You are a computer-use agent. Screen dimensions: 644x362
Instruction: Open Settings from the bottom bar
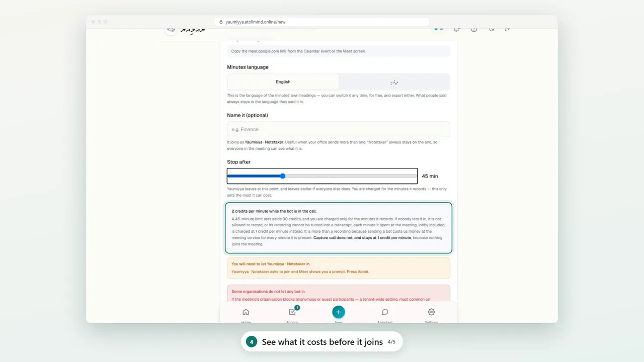coord(431,314)
